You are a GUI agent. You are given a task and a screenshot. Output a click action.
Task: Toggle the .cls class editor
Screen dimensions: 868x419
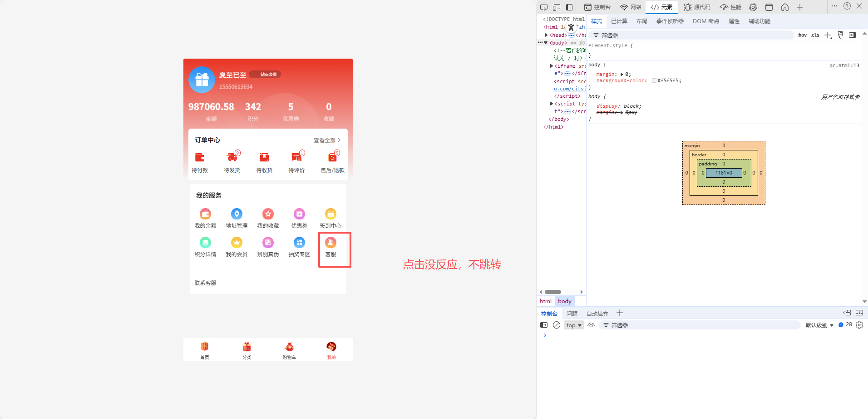(x=815, y=35)
